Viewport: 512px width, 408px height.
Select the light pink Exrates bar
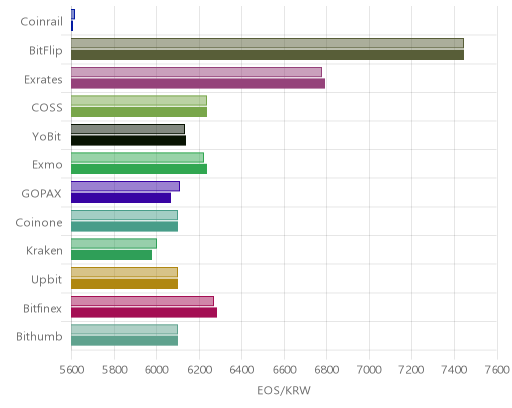click(196, 72)
